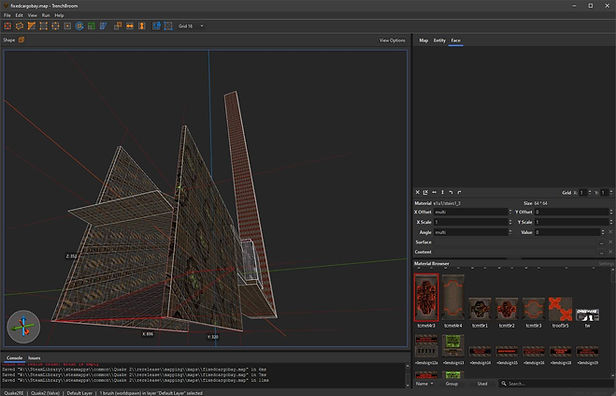
Task: Open the Name sort dropdown in Material Browser
Action: [x=424, y=383]
